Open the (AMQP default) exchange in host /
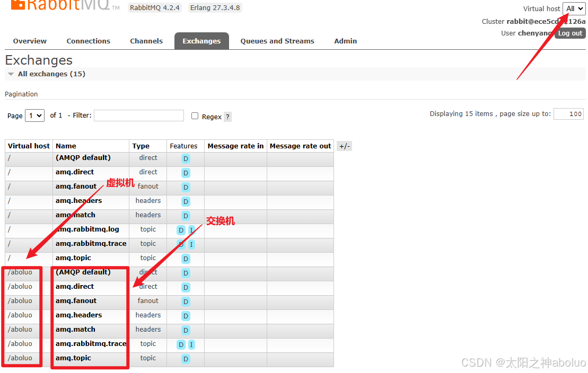The image size is (588, 373). [83, 158]
